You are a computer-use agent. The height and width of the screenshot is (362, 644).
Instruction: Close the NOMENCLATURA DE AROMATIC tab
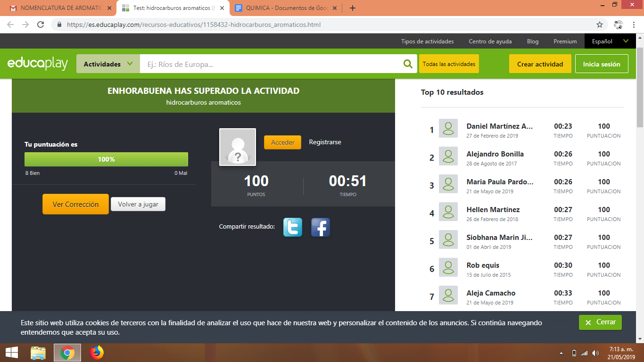109,8
